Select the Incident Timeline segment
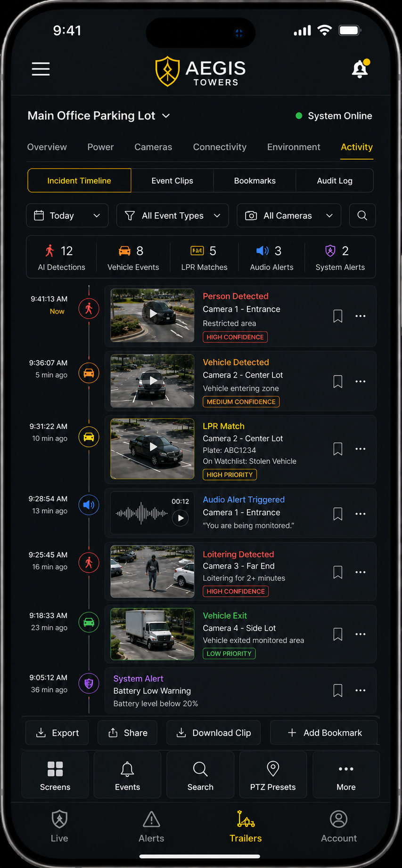Screen dimensions: 402x868 [x=79, y=180]
